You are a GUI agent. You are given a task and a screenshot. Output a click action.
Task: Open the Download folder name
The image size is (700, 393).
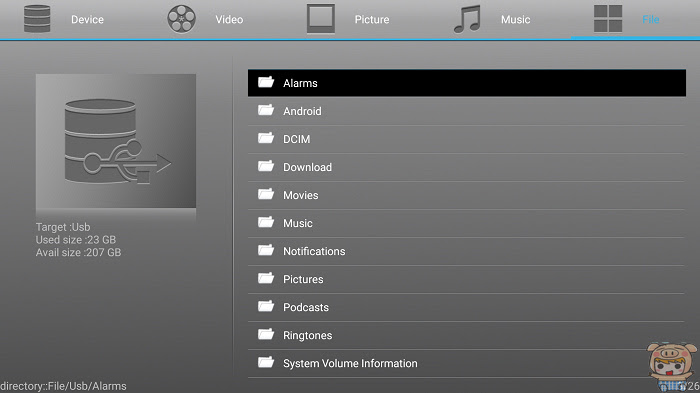click(308, 167)
